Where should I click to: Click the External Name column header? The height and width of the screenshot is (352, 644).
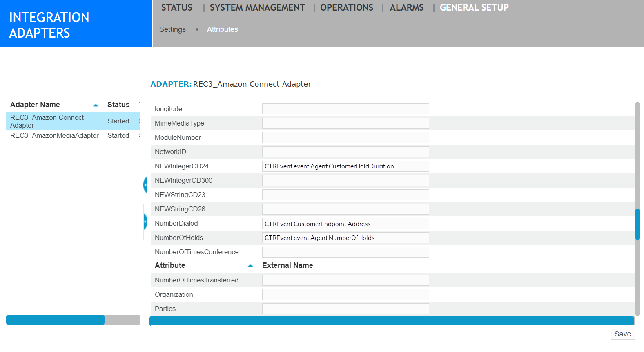pos(287,265)
